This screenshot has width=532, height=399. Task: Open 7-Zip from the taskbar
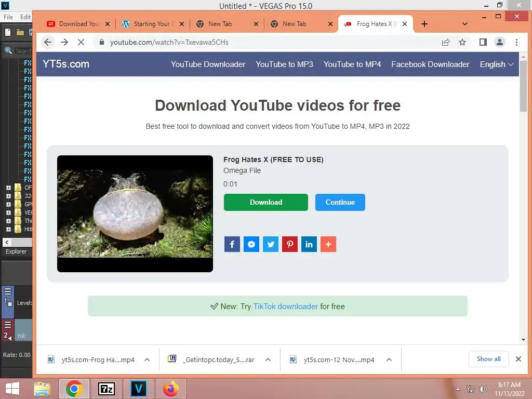[106, 389]
